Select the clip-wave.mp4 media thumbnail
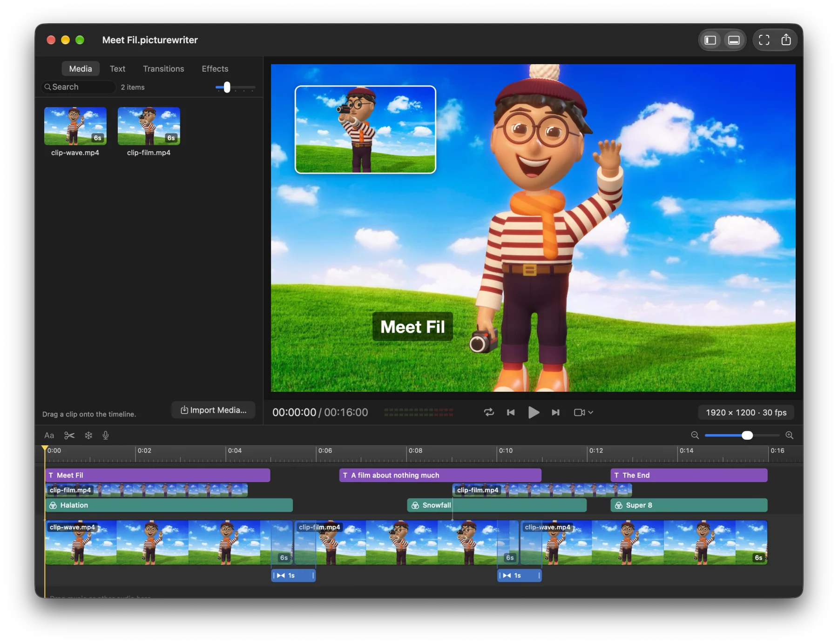This screenshot has height=644, width=838. point(75,126)
